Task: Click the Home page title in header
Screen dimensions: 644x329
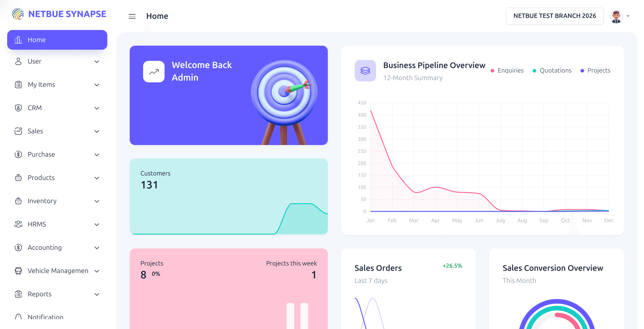Action: pos(157,16)
